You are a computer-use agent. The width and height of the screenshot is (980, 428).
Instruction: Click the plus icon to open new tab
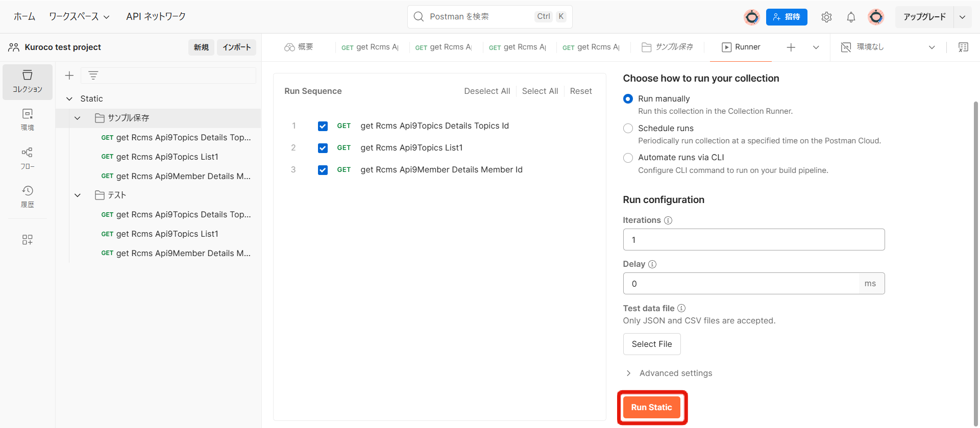pos(791,47)
